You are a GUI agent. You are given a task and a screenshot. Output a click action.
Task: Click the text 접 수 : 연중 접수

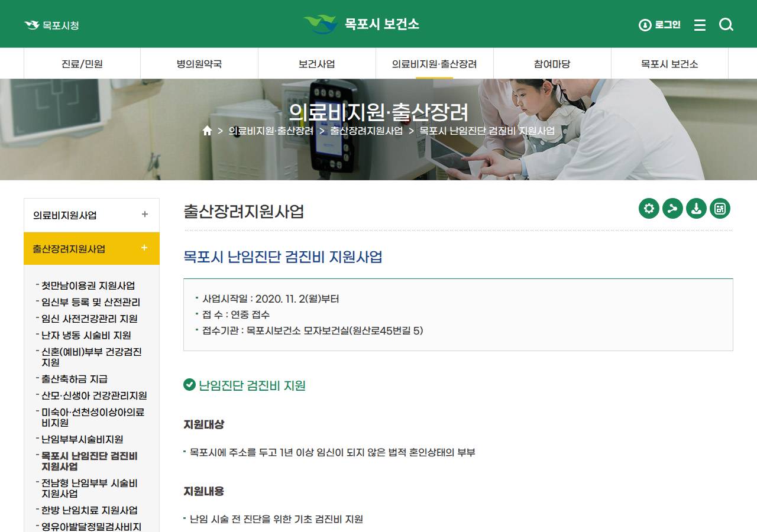236,314
